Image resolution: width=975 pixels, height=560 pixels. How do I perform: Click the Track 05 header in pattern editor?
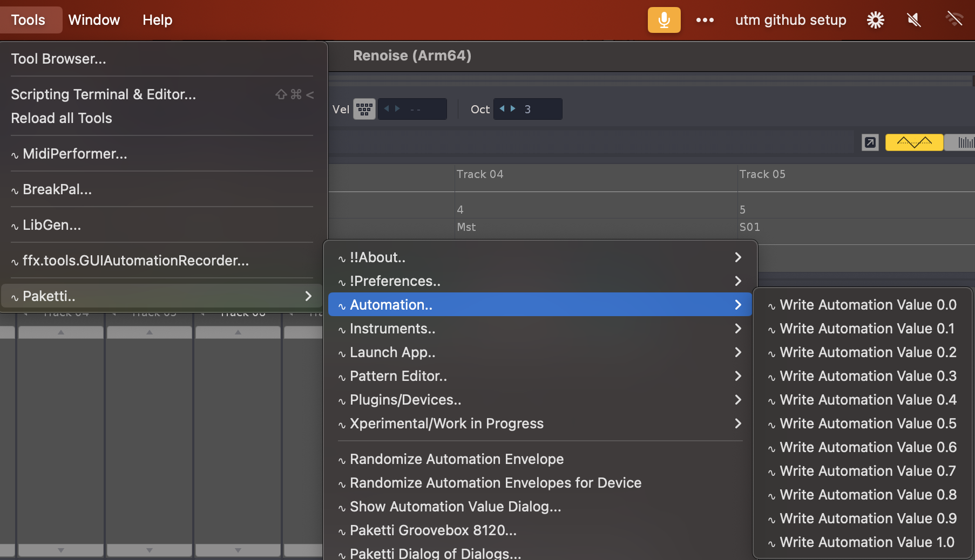762,174
